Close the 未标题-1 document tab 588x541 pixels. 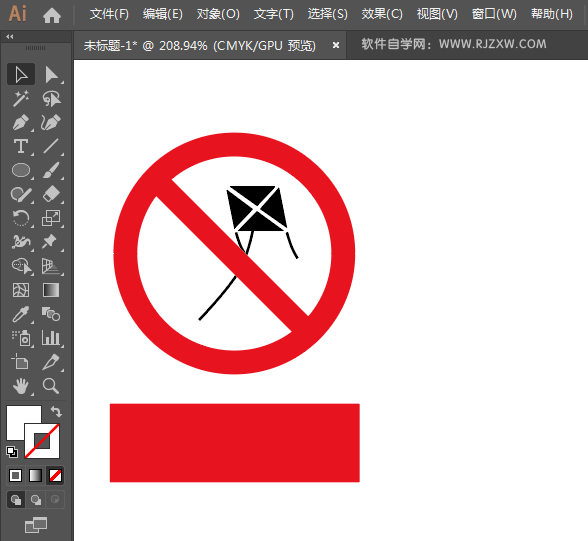[336, 45]
